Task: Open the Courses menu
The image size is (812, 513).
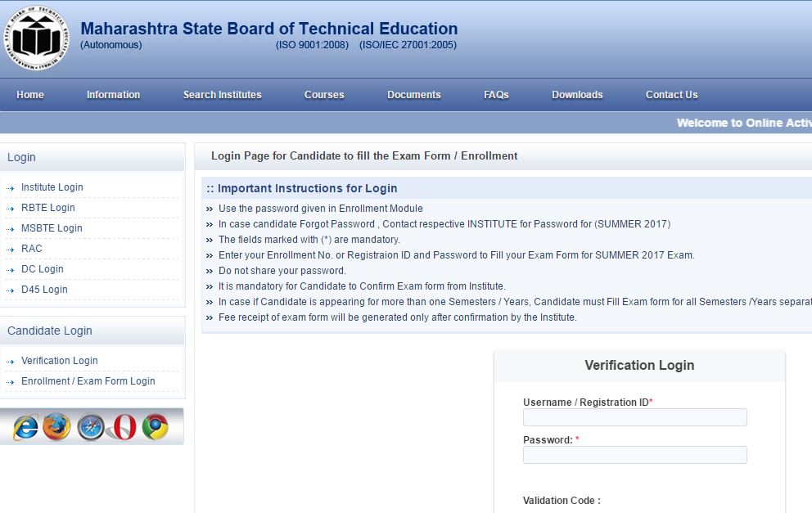Action: pyautogui.click(x=324, y=95)
